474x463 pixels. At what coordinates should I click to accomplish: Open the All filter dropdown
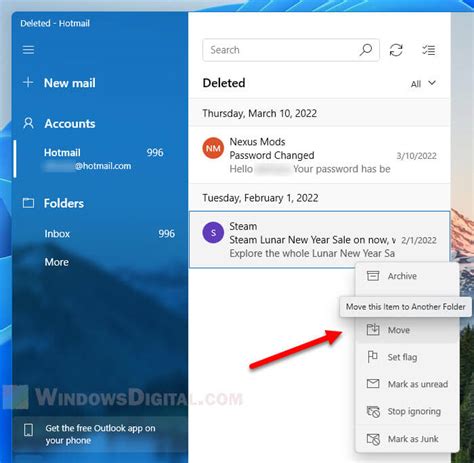423,83
